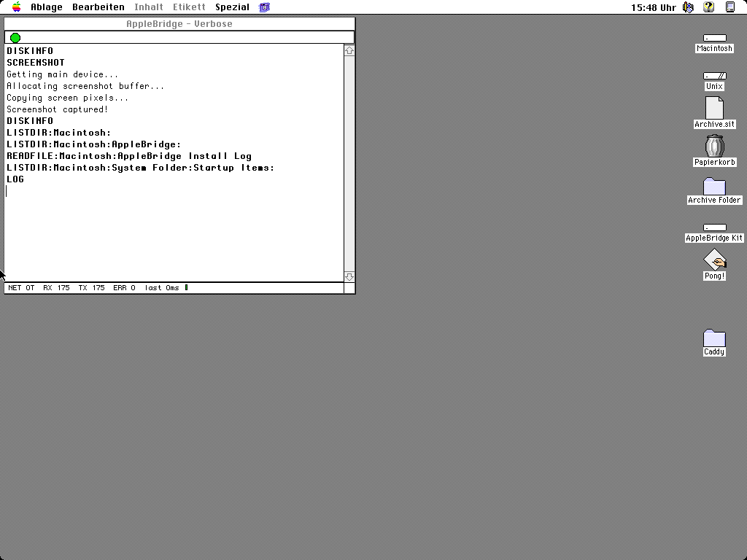Click the LISTDIR Startup Items log line
Image resolution: width=747 pixels, height=560 pixels.
pyautogui.click(x=141, y=168)
